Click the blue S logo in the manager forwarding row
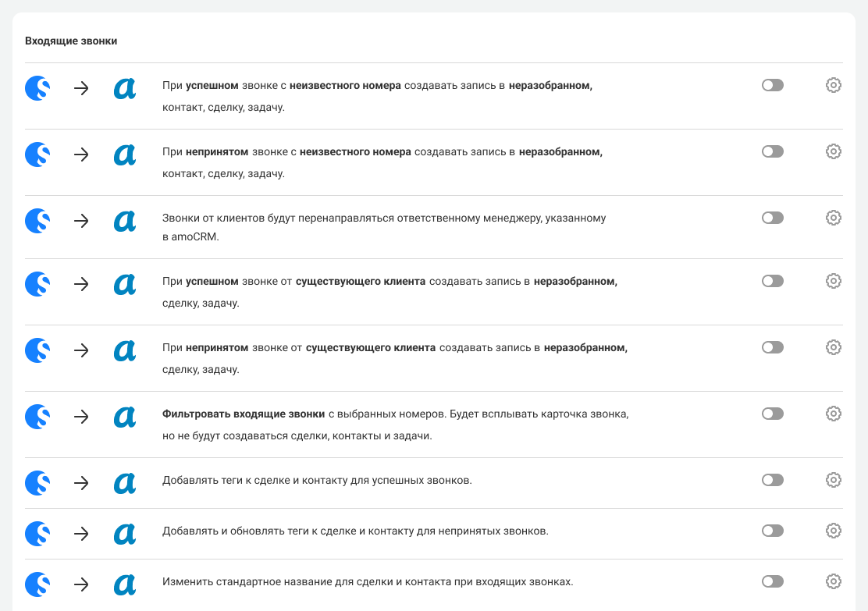Screen dimensions: 868x611 click(x=37, y=221)
